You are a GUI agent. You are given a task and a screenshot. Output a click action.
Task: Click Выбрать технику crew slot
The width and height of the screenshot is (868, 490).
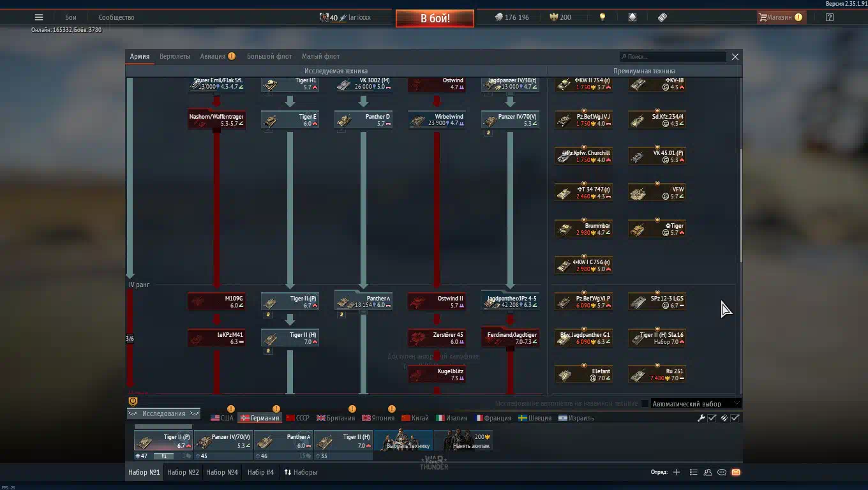pyautogui.click(x=403, y=441)
